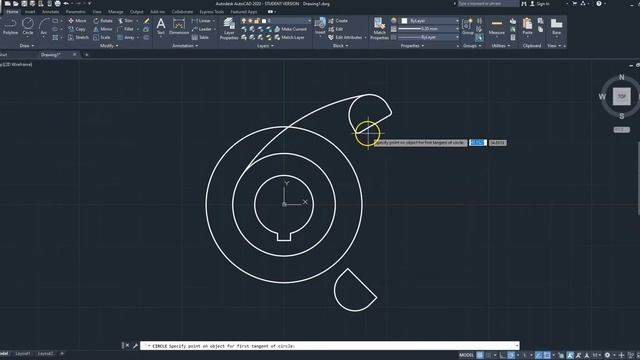Toggle polar tracking in the status bar
The height and width of the screenshot is (360, 640).
(511, 355)
